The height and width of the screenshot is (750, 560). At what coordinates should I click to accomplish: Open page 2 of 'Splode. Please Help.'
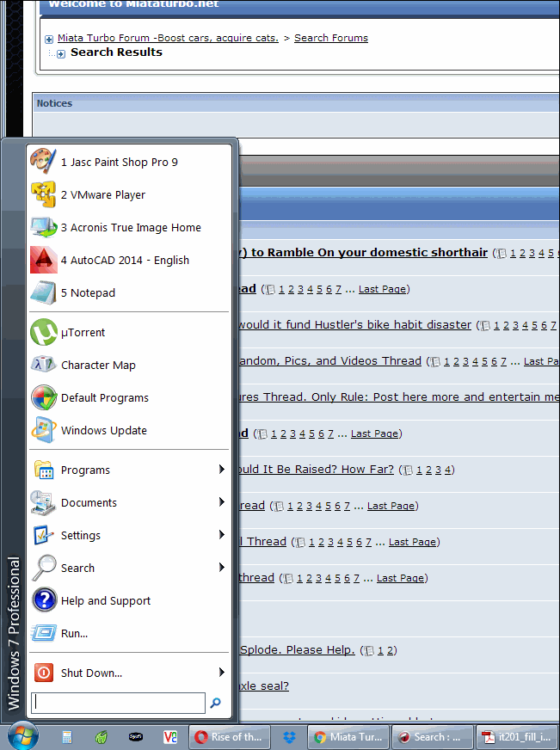(x=391, y=650)
